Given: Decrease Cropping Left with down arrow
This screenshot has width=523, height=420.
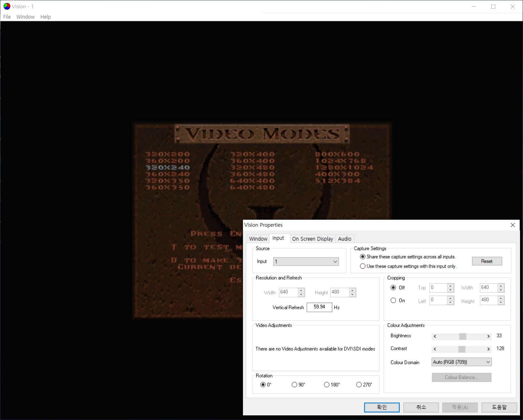Looking at the screenshot, I should (x=451, y=303).
